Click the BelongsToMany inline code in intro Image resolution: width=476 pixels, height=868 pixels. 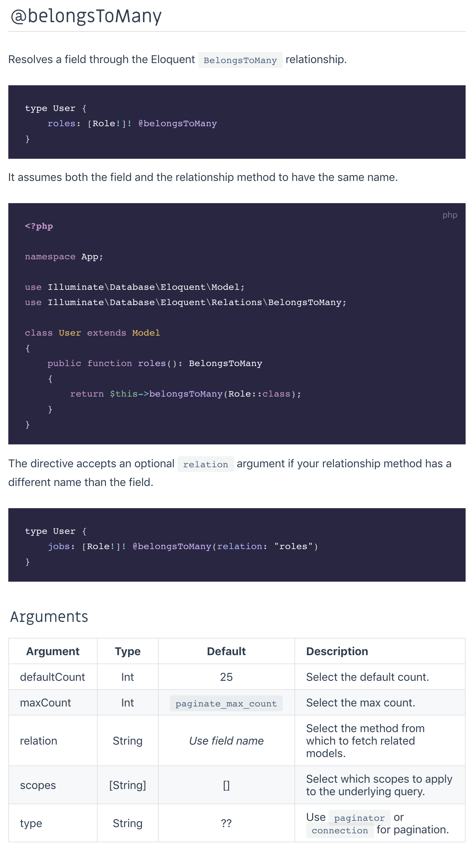point(240,60)
